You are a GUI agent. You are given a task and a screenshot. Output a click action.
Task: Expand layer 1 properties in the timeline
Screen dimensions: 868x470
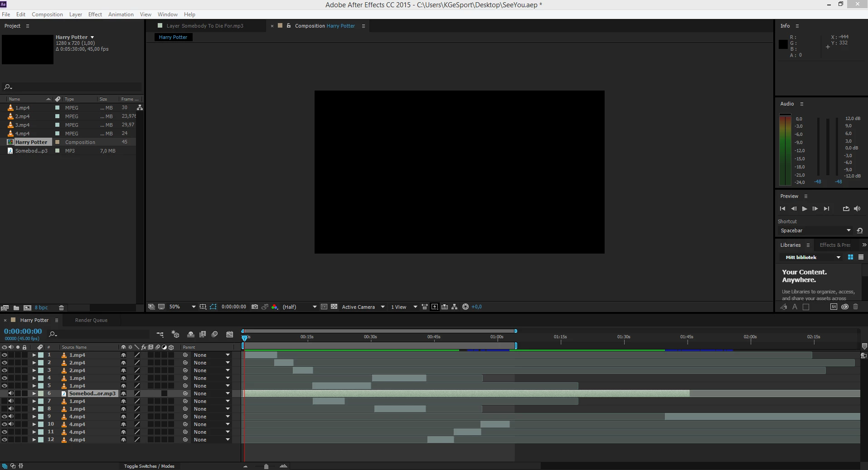34,355
